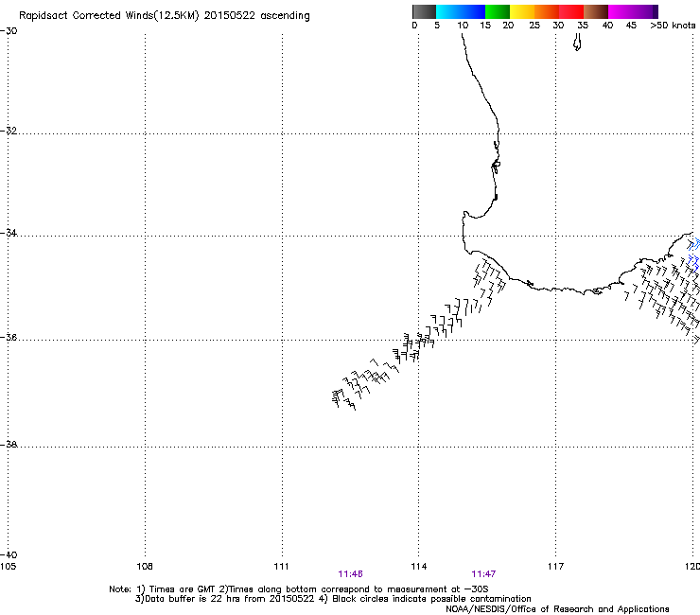
Task: Click the red 30–35 knots color segment
Action: point(571,11)
